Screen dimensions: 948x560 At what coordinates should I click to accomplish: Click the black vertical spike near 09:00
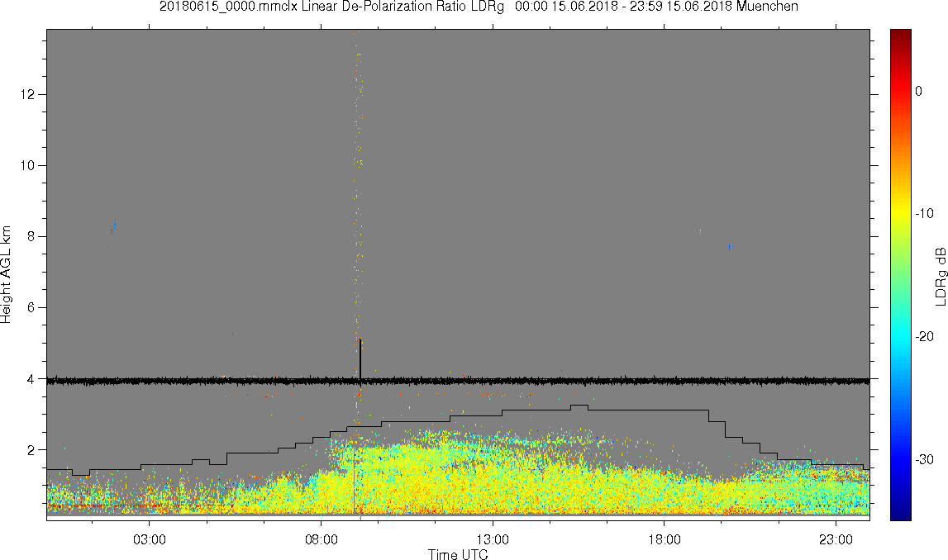360,358
